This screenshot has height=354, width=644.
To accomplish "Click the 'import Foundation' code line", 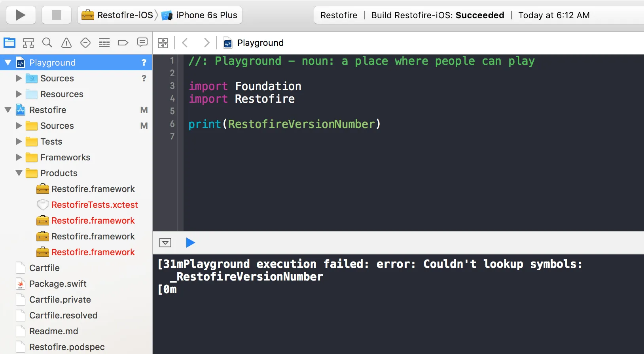I will tap(245, 86).
